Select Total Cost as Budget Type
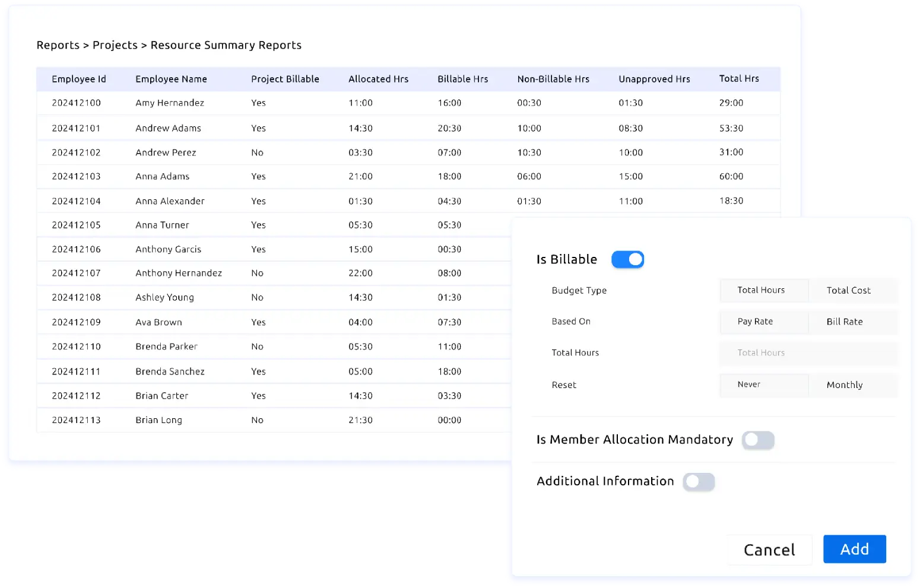 click(x=848, y=290)
